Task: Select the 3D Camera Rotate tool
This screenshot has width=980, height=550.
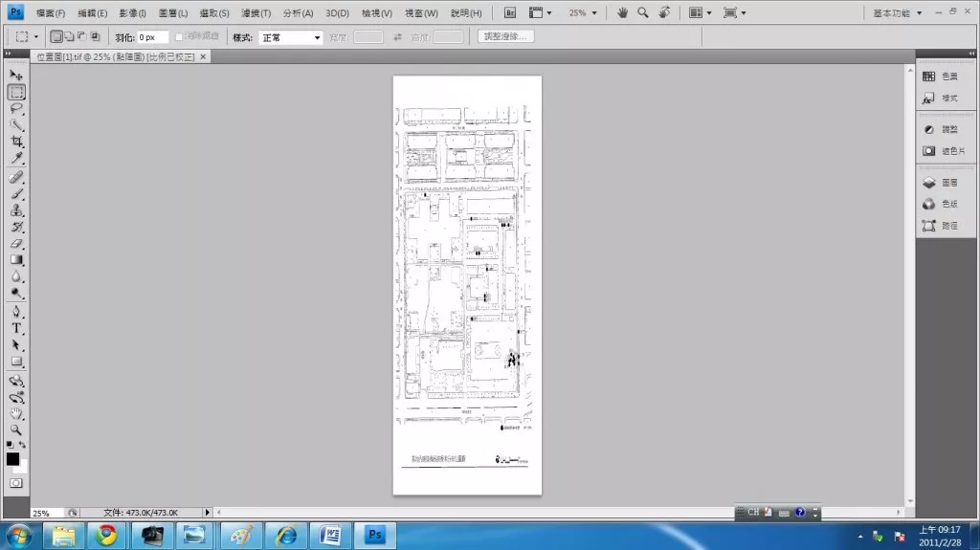Action: point(16,398)
